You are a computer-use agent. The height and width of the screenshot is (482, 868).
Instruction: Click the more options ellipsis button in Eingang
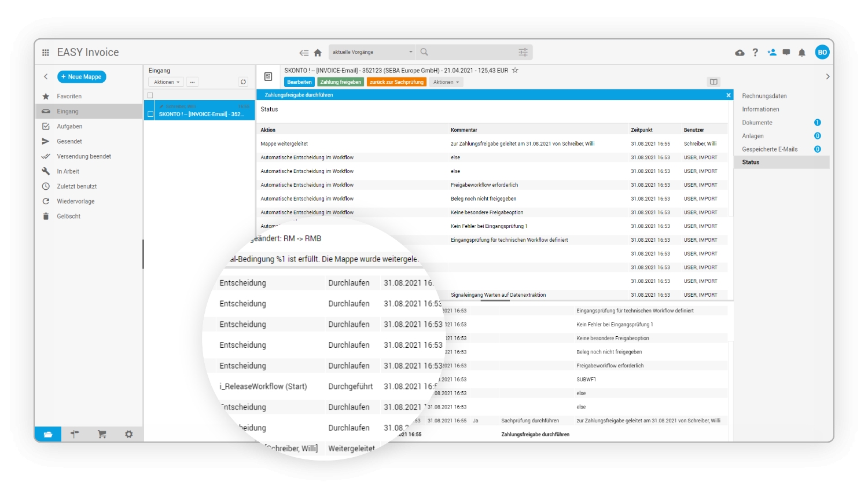pos(192,82)
